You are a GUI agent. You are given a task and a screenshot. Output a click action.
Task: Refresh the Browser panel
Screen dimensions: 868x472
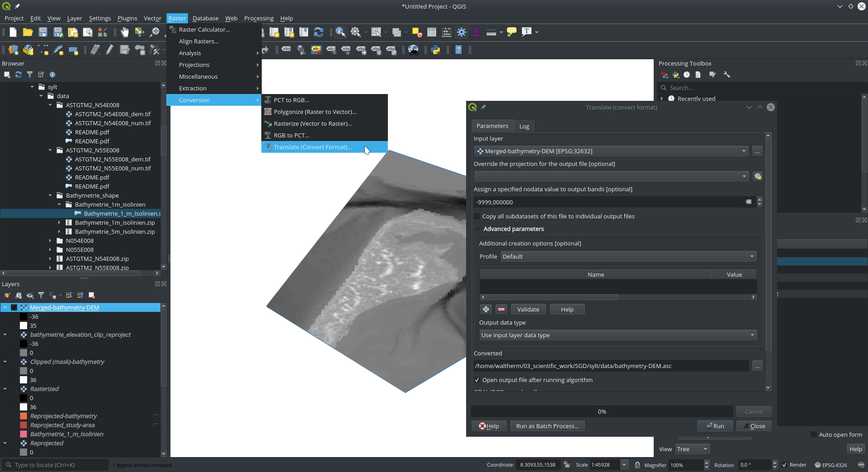(19, 75)
